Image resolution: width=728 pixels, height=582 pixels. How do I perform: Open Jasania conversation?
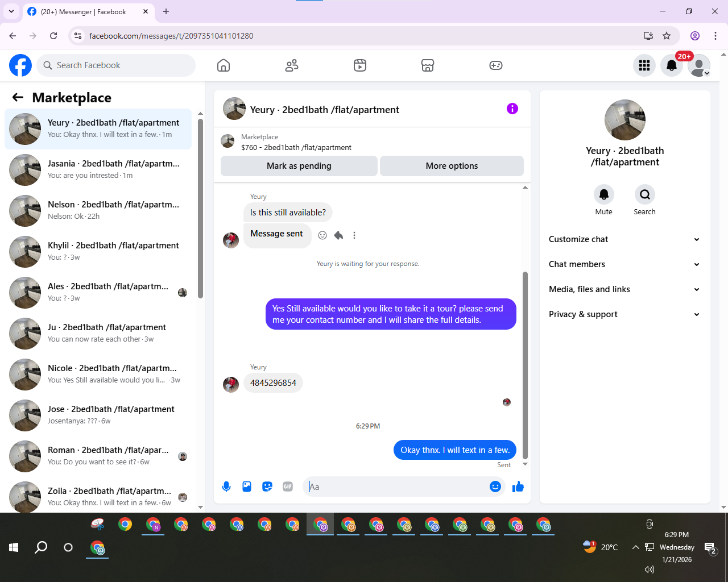pyautogui.click(x=98, y=170)
